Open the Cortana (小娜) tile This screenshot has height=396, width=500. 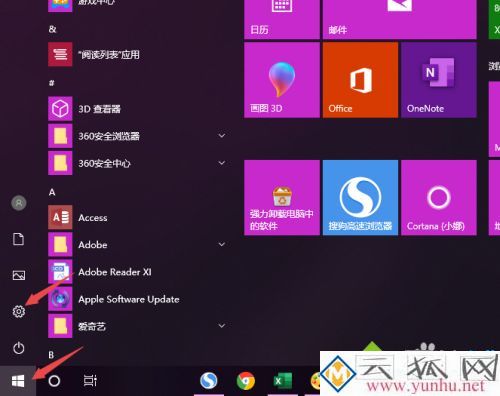[x=439, y=198]
